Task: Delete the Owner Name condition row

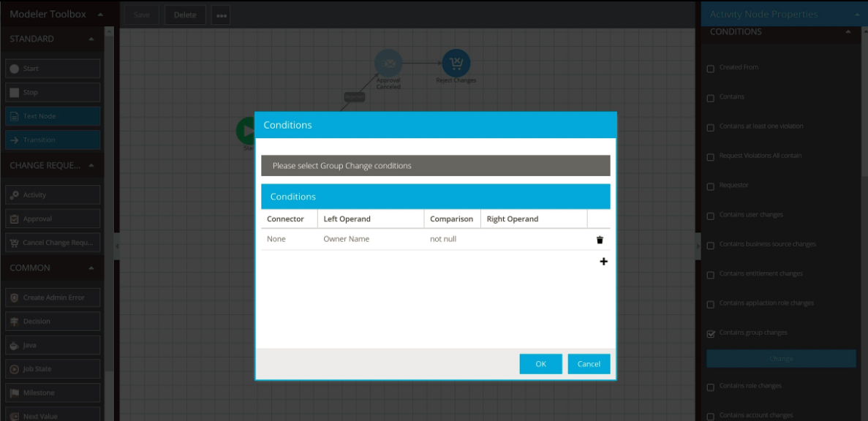Action: (600, 240)
